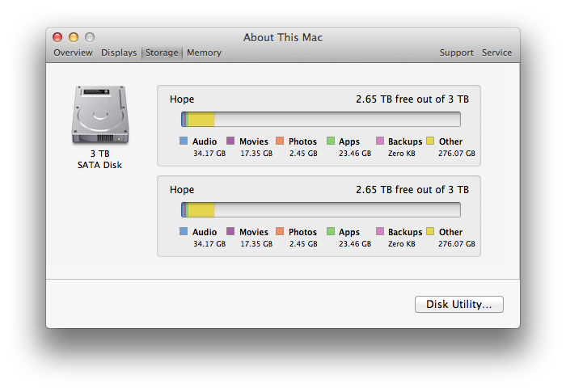Switch to the Overview tab

pyautogui.click(x=73, y=53)
